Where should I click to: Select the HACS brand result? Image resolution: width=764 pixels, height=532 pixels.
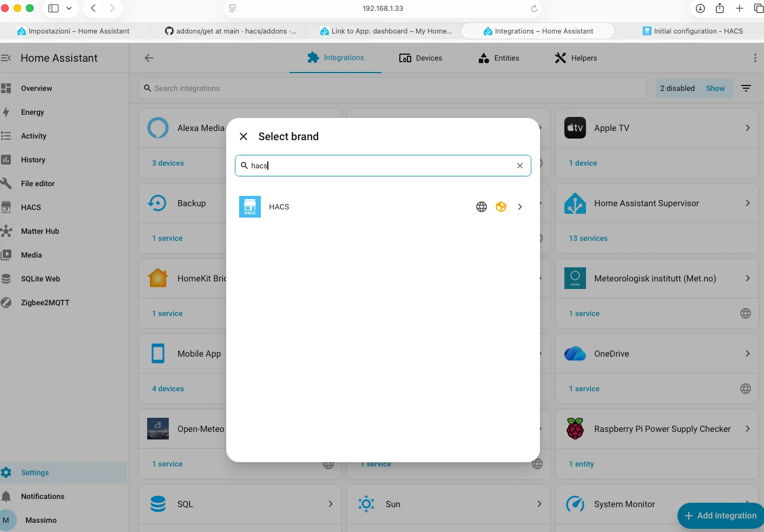coord(383,207)
